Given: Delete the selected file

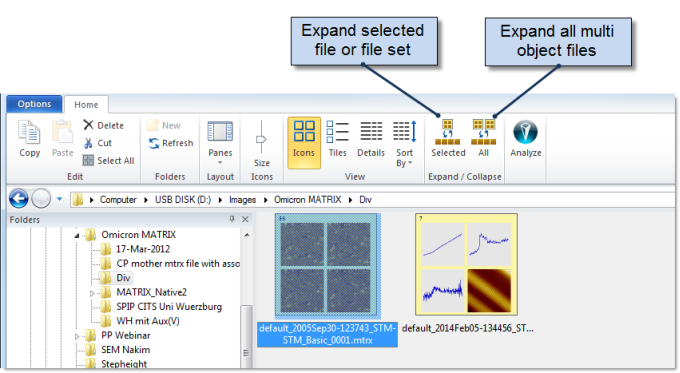Looking at the screenshot, I should coord(104,125).
